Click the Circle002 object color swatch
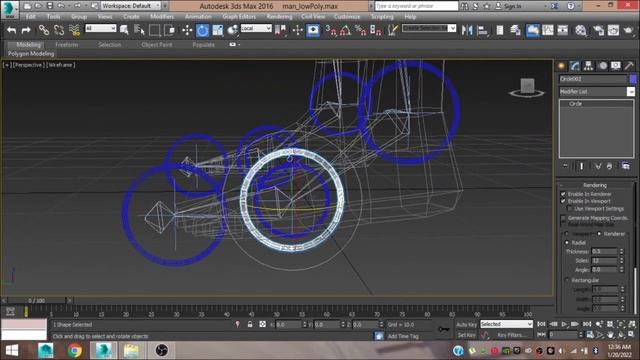 (x=633, y=79)
